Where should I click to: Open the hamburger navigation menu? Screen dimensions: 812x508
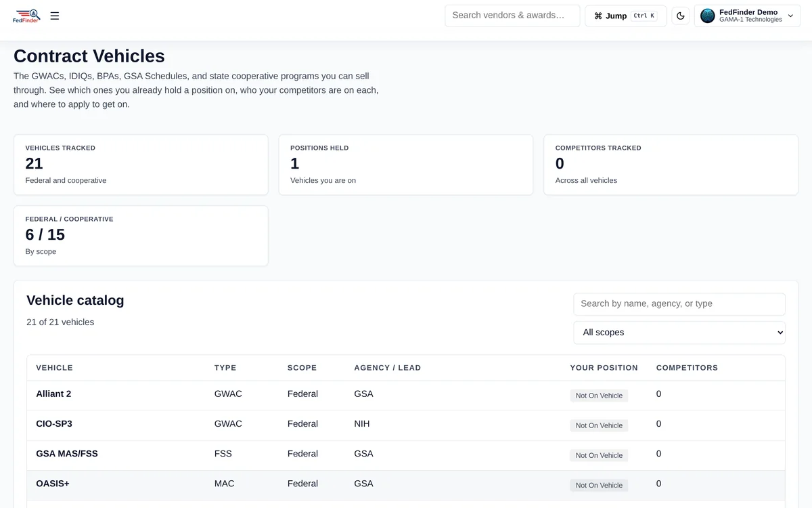55,16
